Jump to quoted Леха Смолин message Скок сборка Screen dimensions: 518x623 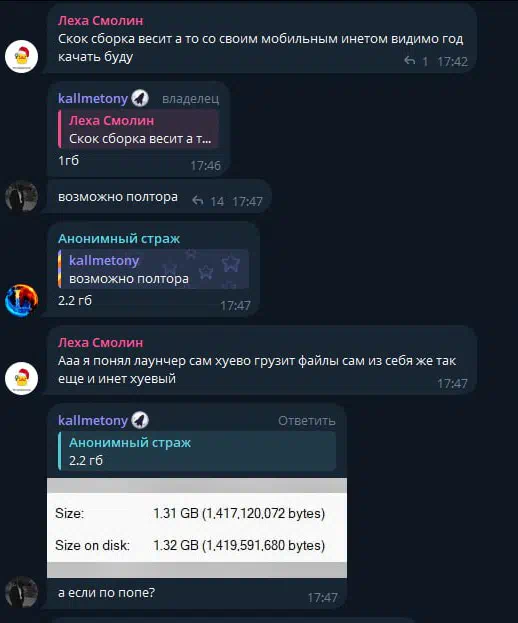coord(138,130)
